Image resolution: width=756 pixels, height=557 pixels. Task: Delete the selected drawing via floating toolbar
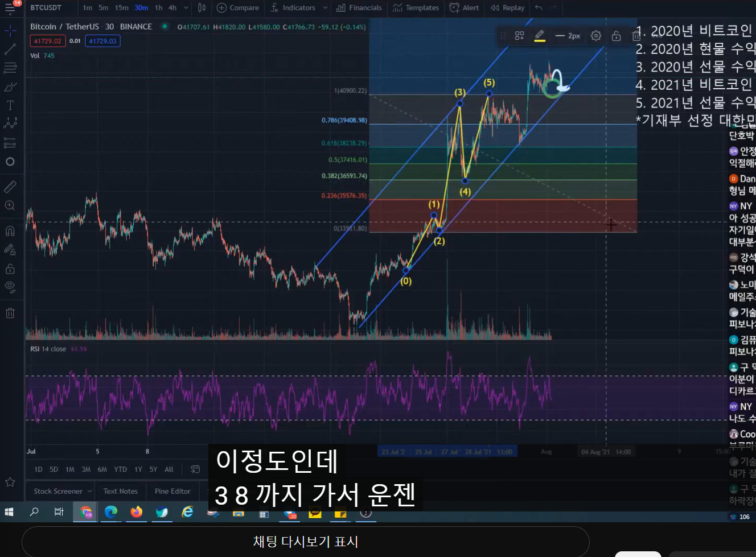coord(635,36)
